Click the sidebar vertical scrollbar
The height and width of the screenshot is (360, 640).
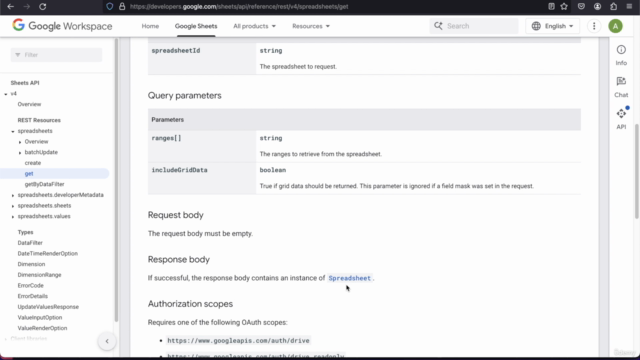(116, 180)
